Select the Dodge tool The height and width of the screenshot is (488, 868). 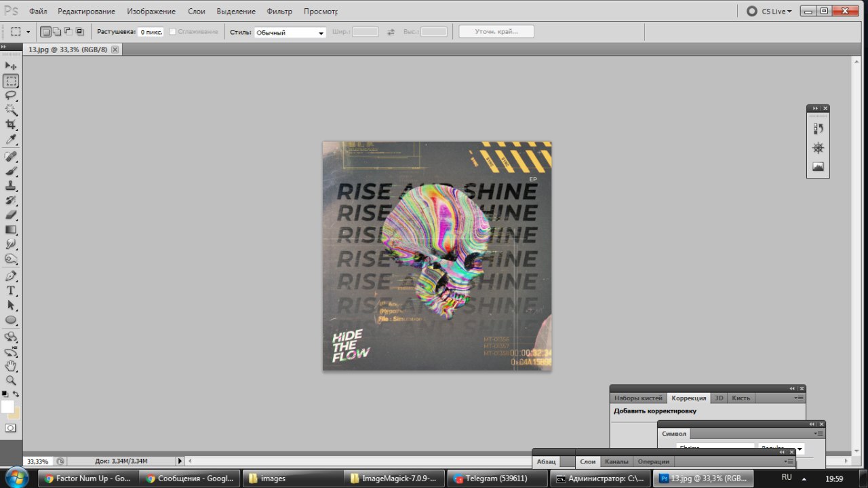point(11,259)
